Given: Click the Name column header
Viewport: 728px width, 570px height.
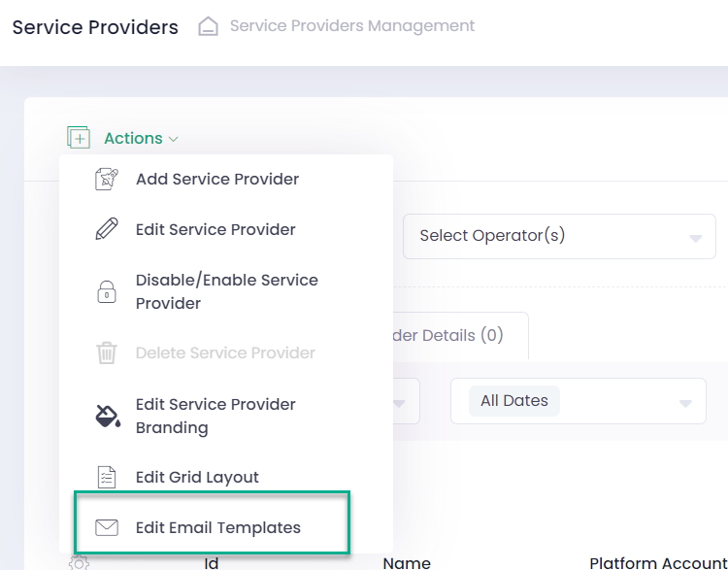Looking at the screenshot, I should 407,562.
